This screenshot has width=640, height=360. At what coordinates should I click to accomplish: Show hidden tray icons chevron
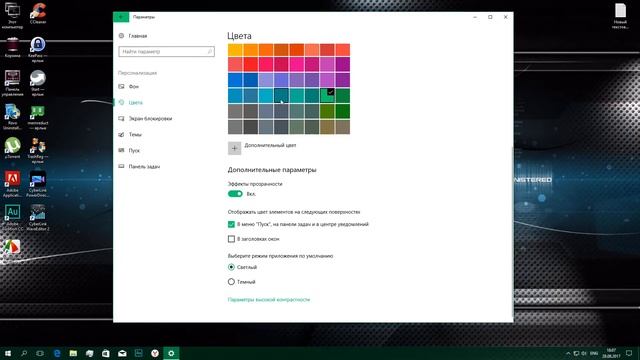coord(568,353)
